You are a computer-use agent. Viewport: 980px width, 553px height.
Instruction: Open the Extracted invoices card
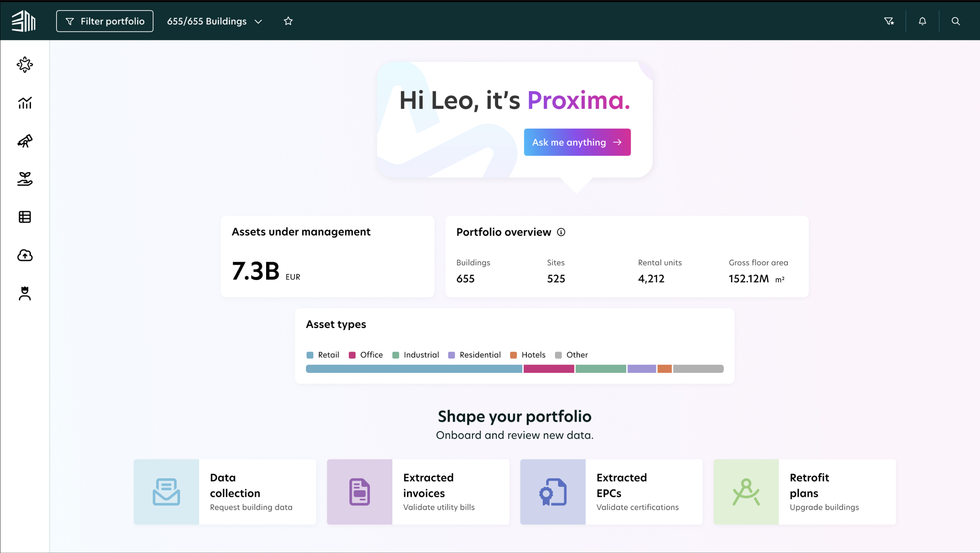point(418,492)
